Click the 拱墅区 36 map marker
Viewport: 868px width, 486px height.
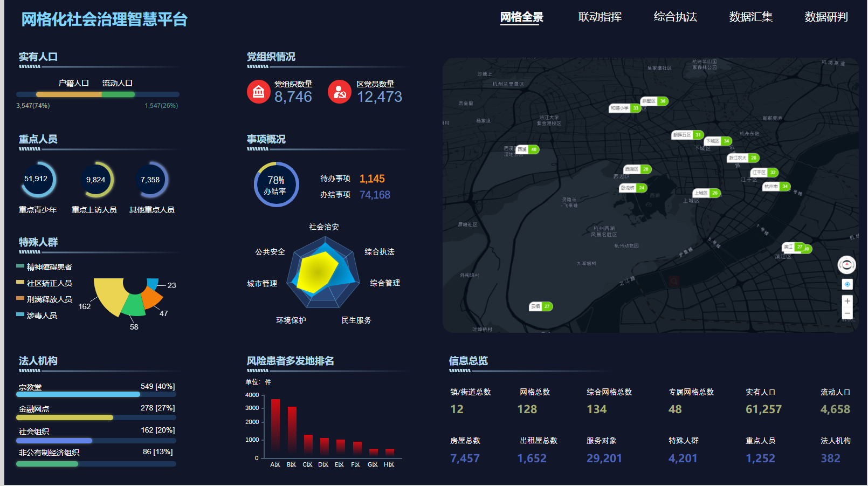(654, 101)
